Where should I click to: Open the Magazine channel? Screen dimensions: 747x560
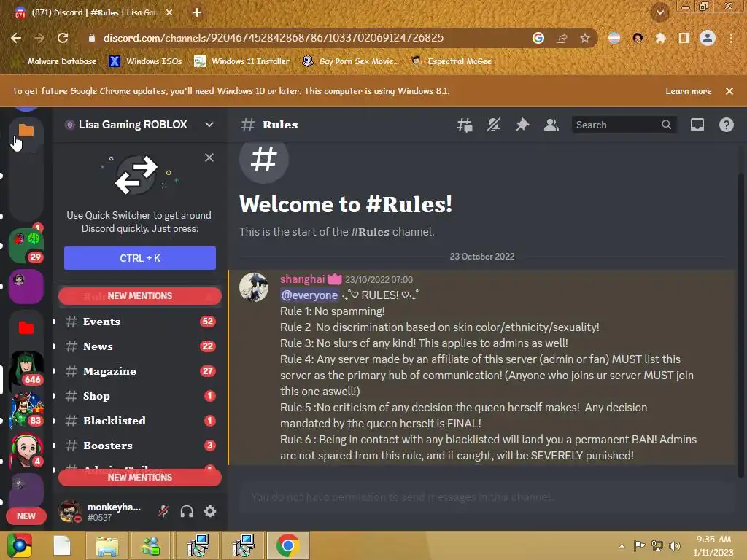click(x=139, y=371)
